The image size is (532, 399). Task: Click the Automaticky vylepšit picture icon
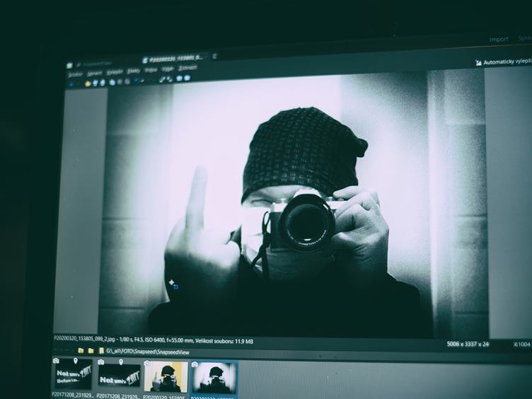478,63
